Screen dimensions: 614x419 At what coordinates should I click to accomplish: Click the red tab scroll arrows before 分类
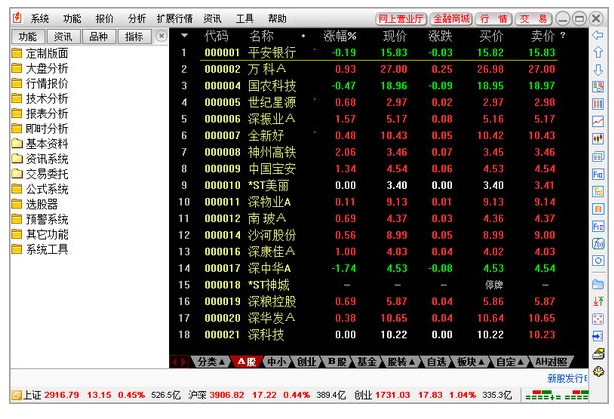tap(179, 362)
